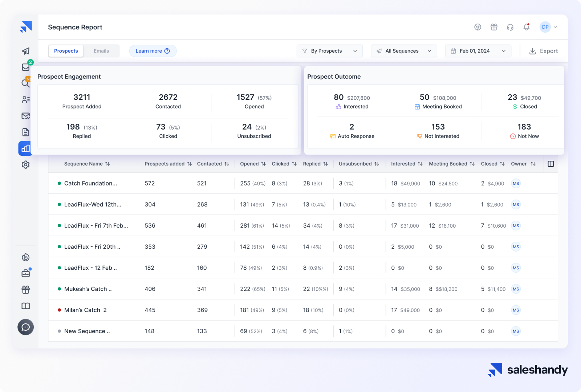Image resolution: width=581 pixels, height=392 pixels.
Task: Open the Sequences paper plane icon in sidebar
Action: (x=25, y=51)
